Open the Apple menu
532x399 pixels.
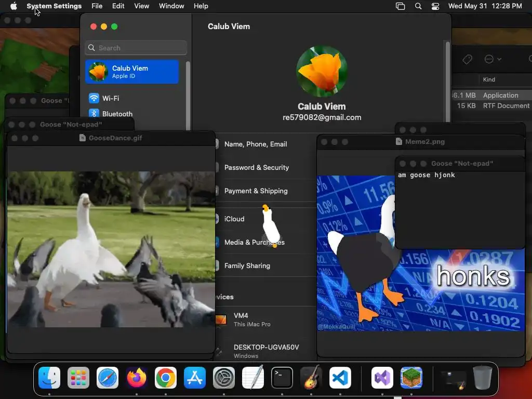(x=14, y=6)
